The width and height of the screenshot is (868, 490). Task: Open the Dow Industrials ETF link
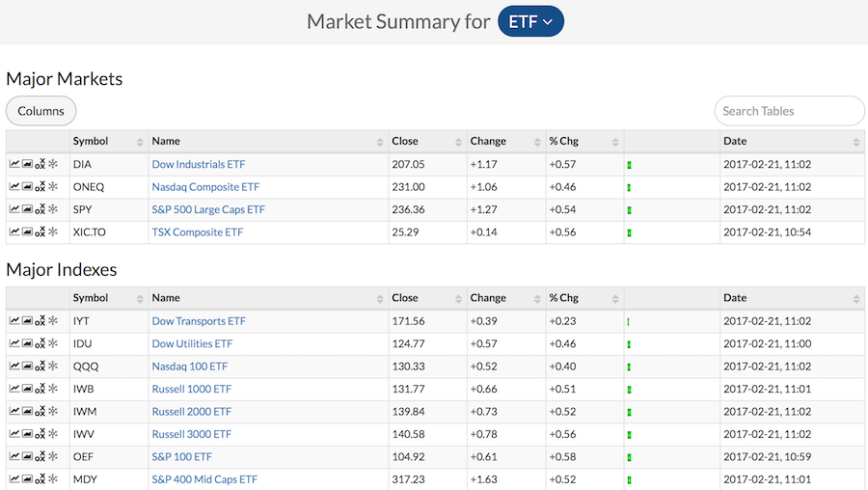pyautogui.click(x=199, y=165)
